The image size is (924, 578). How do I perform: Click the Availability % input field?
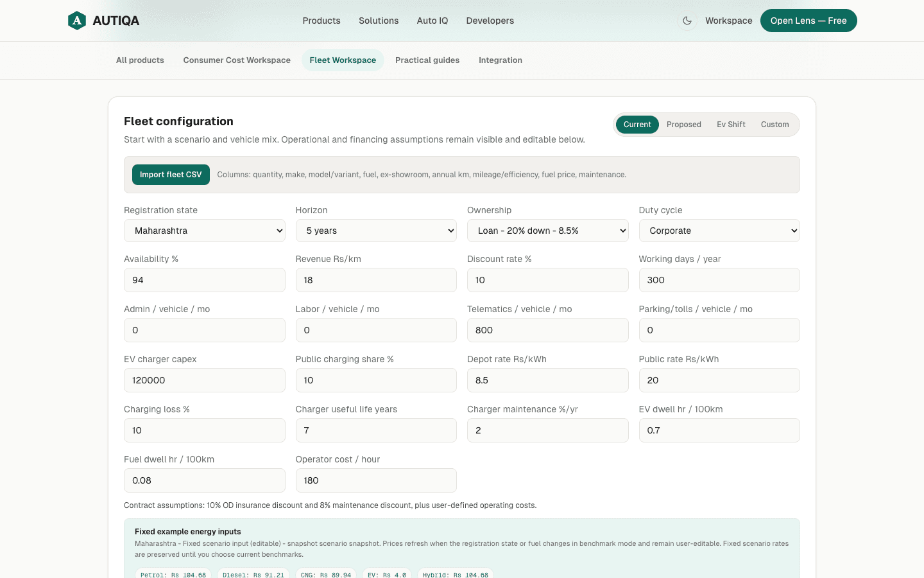tap(205, 280)
